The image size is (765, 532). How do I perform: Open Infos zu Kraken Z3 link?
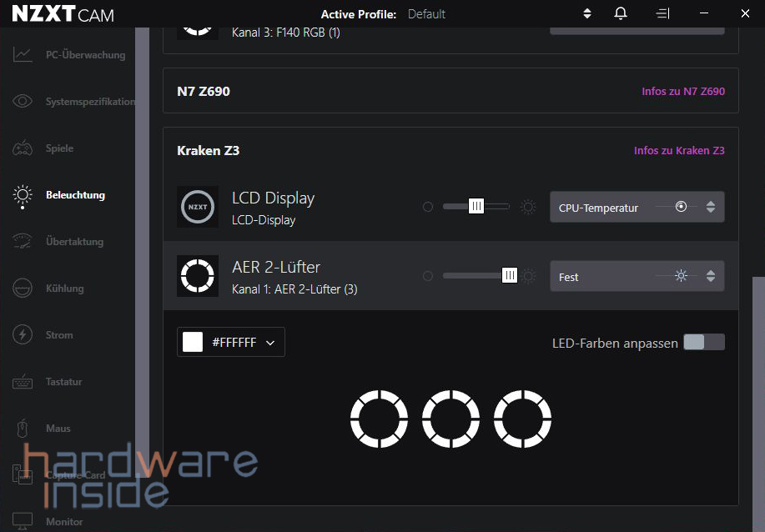tap(679, 151)
